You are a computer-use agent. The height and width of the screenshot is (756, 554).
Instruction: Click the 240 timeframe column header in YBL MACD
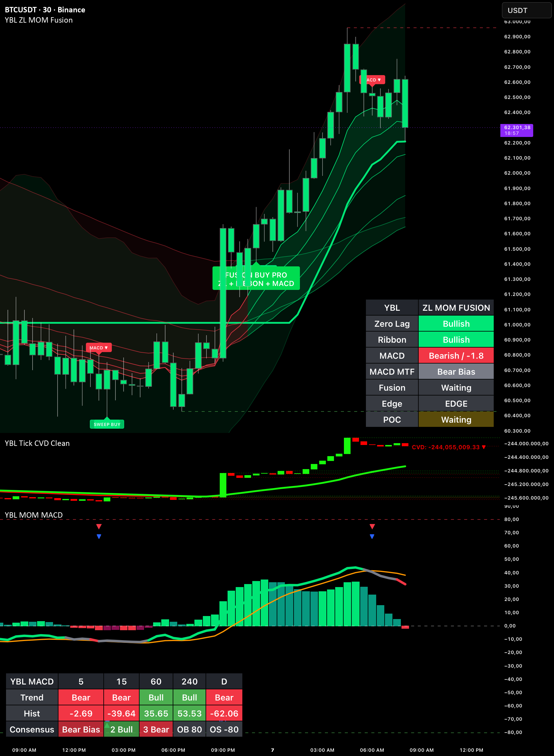(x=190, y=681)
